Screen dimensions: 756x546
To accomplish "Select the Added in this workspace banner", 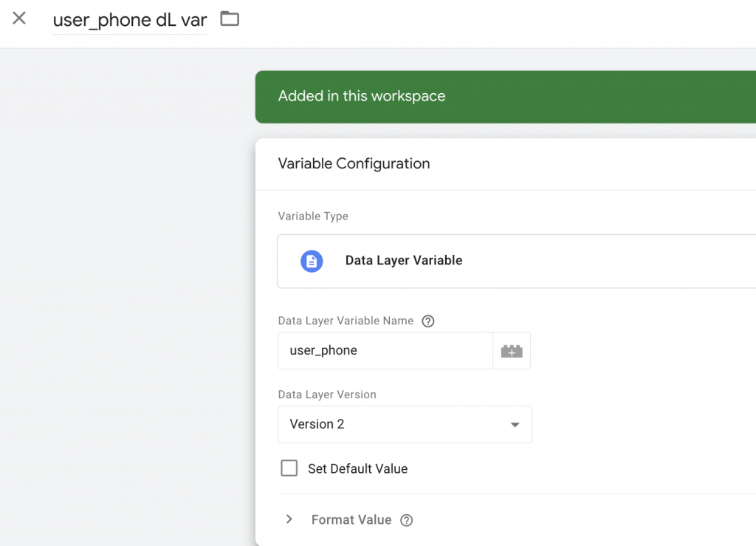I will pyautogui.click(x=505, y=97).
